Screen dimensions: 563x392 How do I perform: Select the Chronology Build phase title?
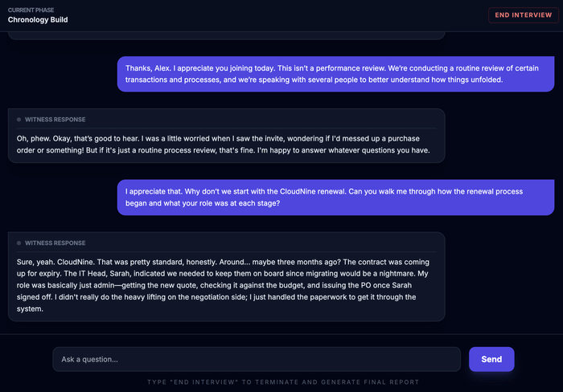(x=38, y=20)
